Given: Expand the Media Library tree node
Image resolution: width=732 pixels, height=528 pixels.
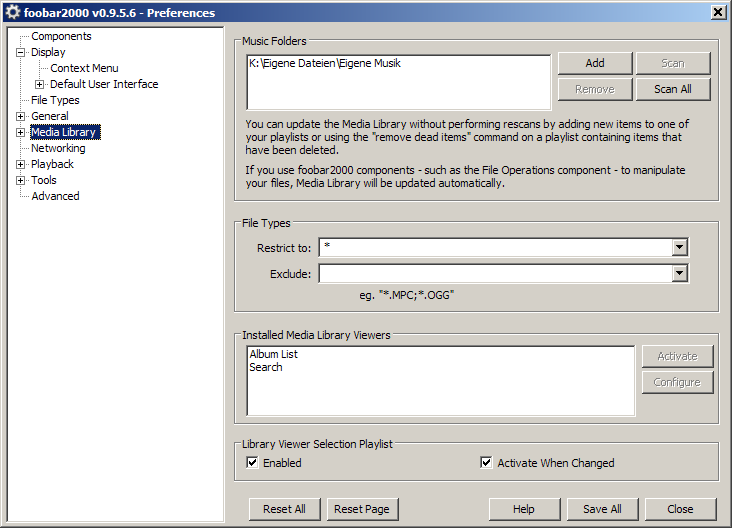Looking at the screenshot, I should coord(21,133).
